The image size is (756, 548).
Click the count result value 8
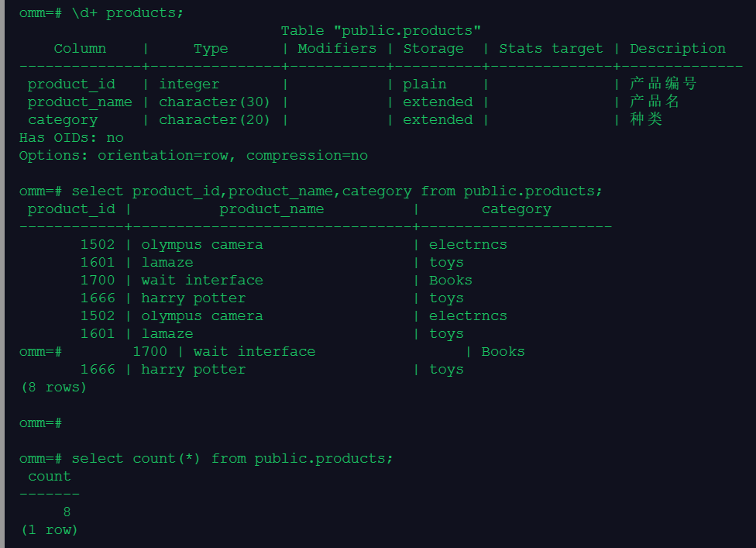(x=67, y=512)
